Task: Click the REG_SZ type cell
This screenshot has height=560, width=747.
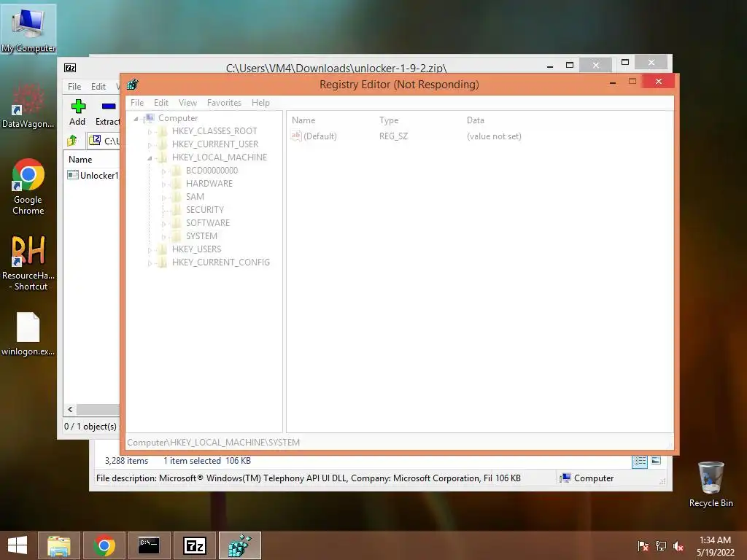Action: tap(393, 136)
